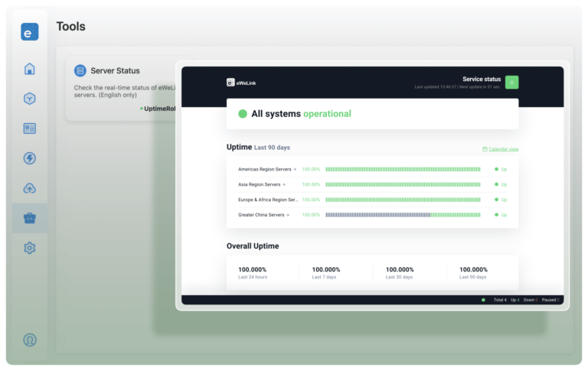The width and height of the screenshot is (588, 371).
Task: Click the 'Up 4' footer counter
Action: coord(514,300)
